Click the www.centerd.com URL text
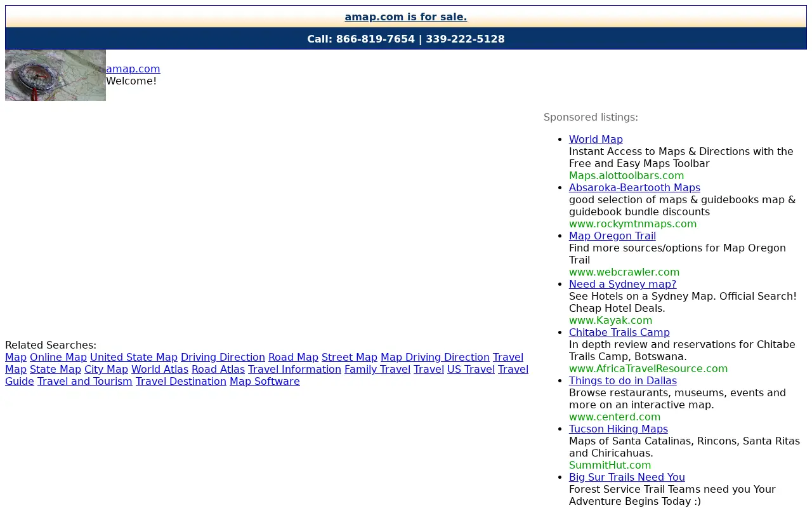 [x=615, y=417]
